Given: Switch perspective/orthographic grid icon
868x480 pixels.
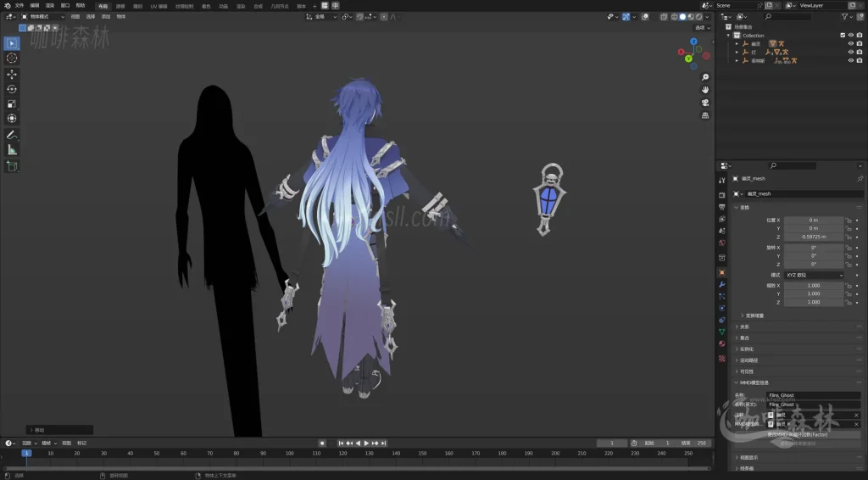Looking at the screenshot, I should (705, 115).
